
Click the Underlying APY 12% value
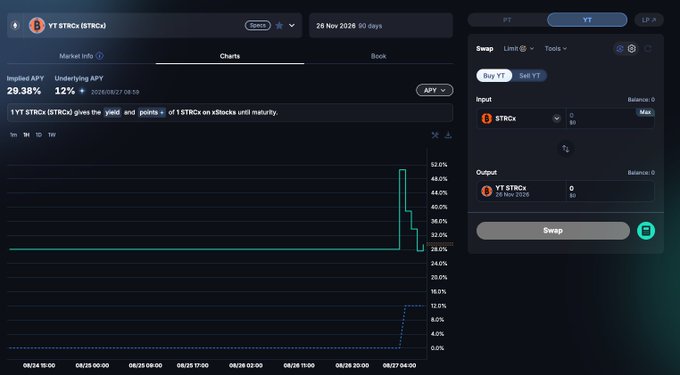click(65, 91)
